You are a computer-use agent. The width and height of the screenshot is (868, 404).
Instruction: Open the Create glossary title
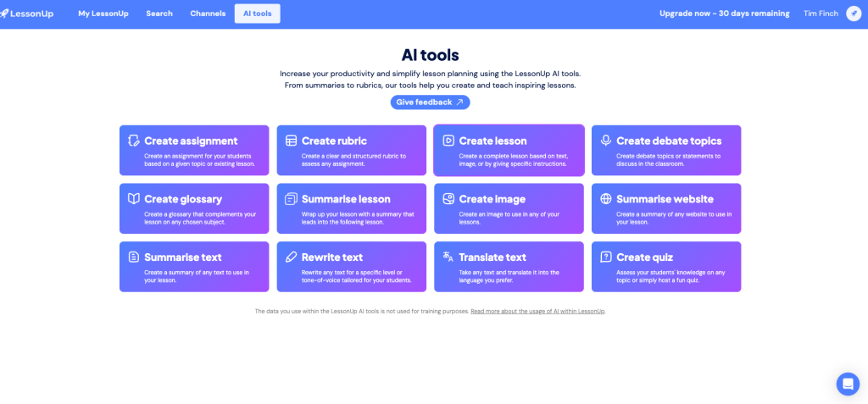(183, 199)
